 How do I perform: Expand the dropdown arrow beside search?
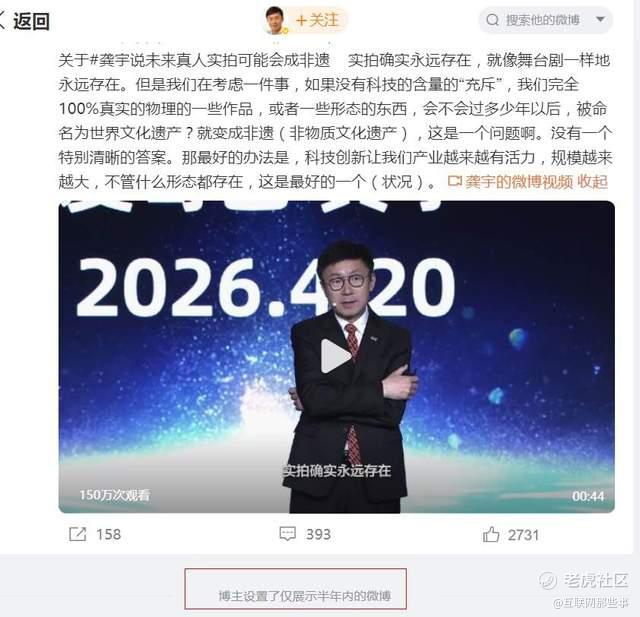pyautogui.click(x=600, y=19)
